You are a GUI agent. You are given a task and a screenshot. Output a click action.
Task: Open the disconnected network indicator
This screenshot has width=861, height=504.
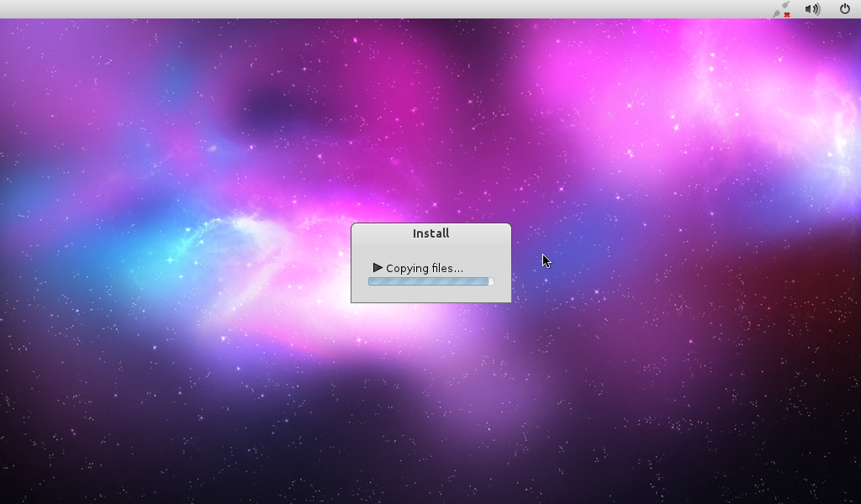782,9
